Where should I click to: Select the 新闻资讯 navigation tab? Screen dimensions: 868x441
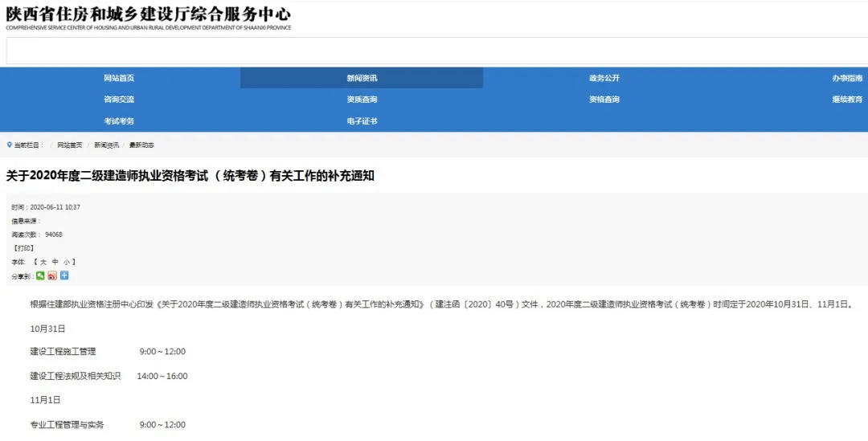[362, 78]
